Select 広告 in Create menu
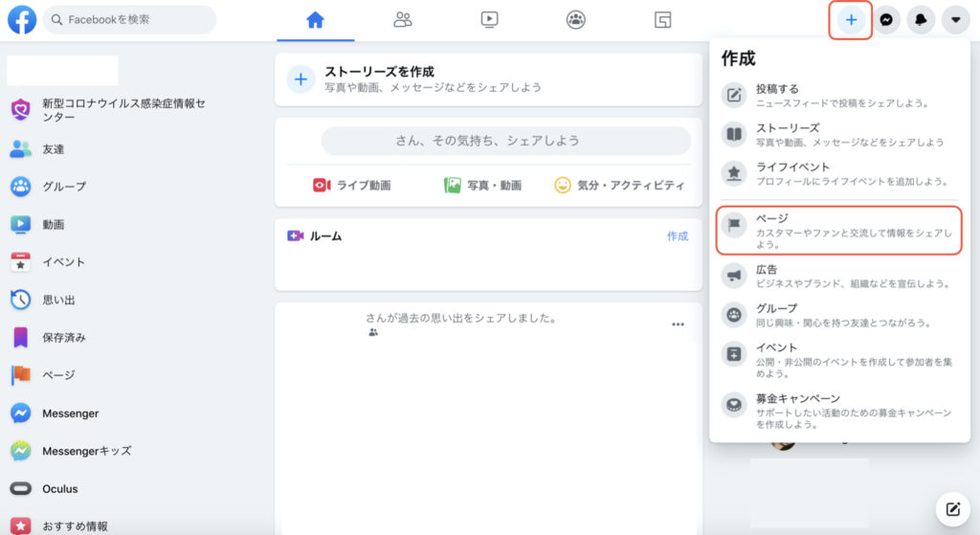The width and height of the screenshot is (980, 535). [x=838, y=276]
